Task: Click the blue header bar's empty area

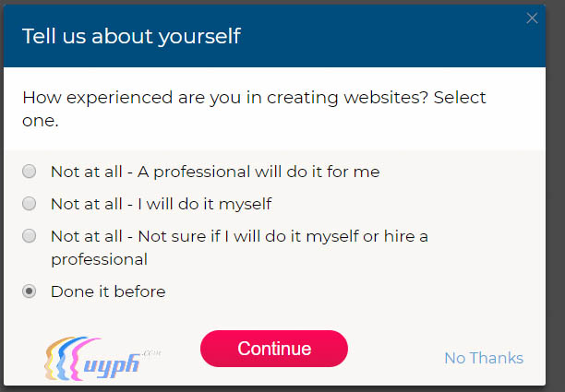Action: click(388, 37)
